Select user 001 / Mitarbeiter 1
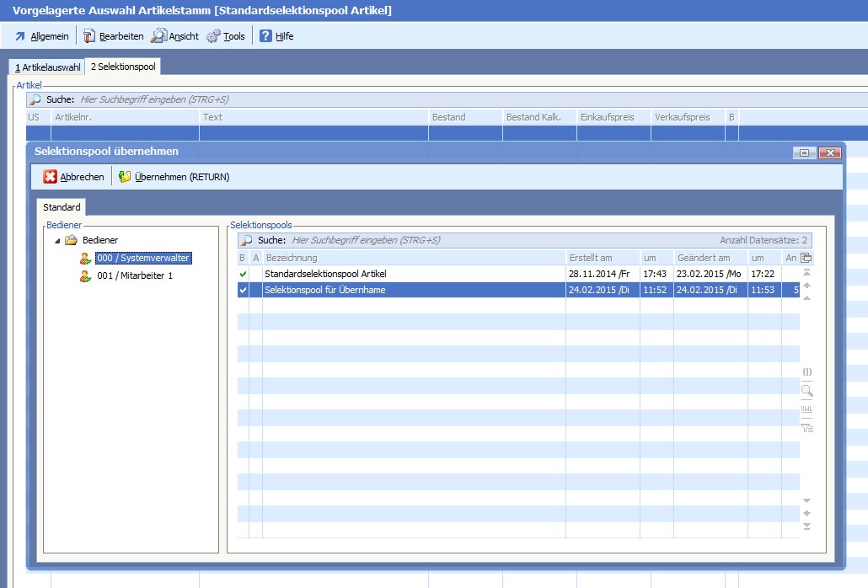 (135, 275)
